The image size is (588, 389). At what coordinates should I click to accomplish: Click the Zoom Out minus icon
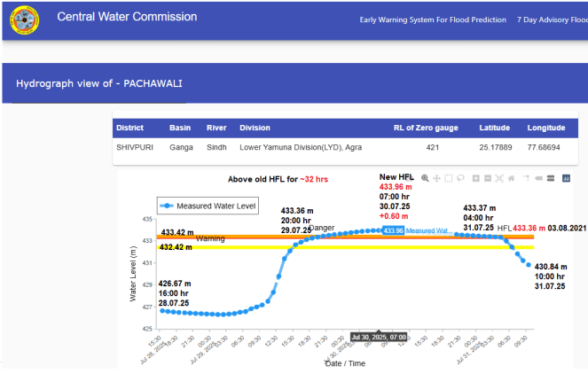tap(488, 178)
